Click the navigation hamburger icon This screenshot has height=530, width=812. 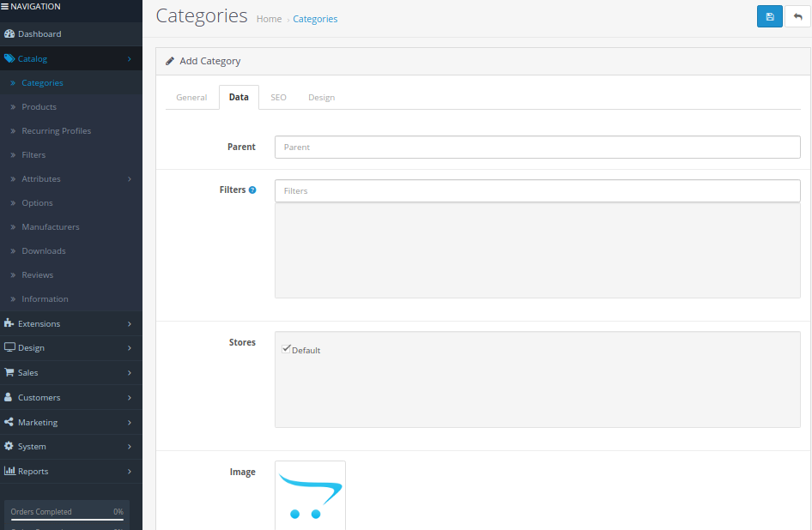[x=6, y=6]
